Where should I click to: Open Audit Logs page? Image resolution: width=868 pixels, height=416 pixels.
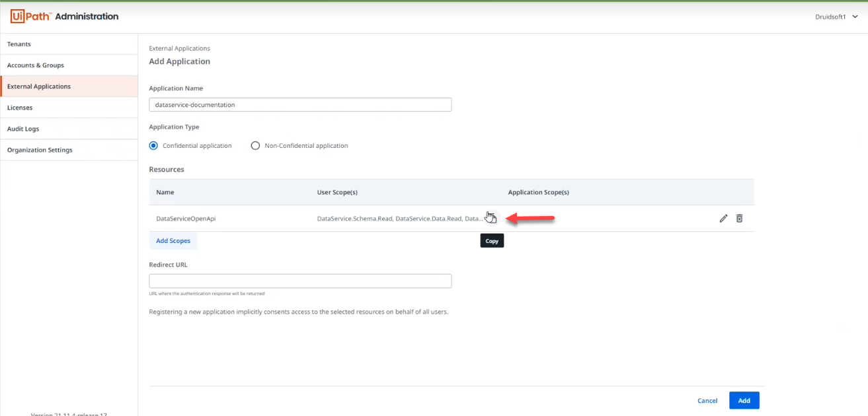[69, 129]
